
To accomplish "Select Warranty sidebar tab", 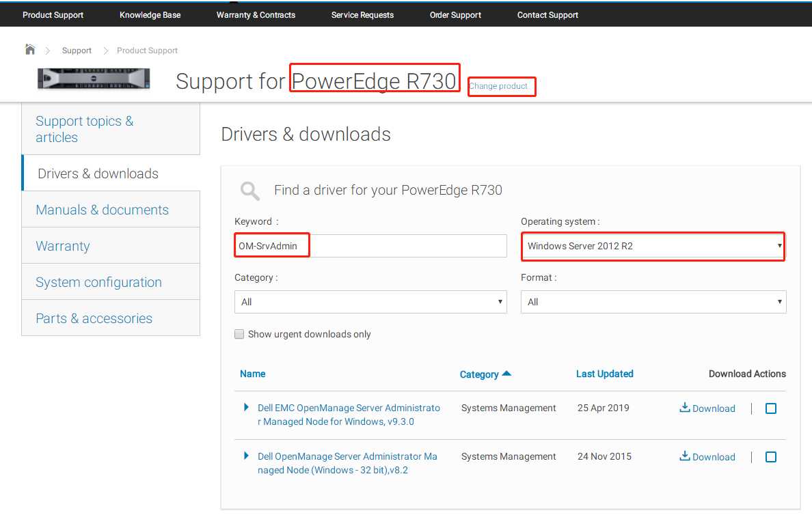I will 111,246.
